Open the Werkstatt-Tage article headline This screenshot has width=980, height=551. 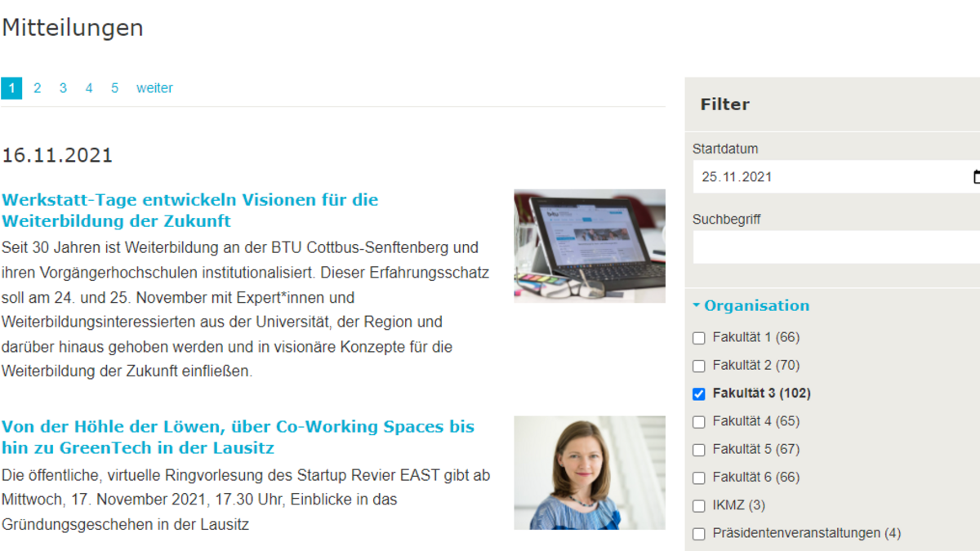click(189, 210)
